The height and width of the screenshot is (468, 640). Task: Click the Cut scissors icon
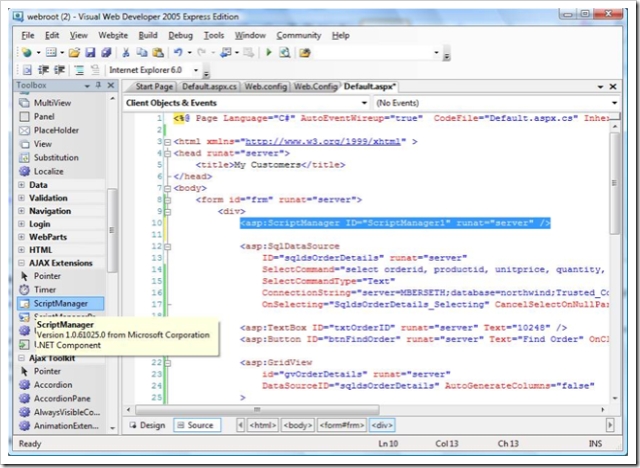pyautogui.click(x=126, y=52)
